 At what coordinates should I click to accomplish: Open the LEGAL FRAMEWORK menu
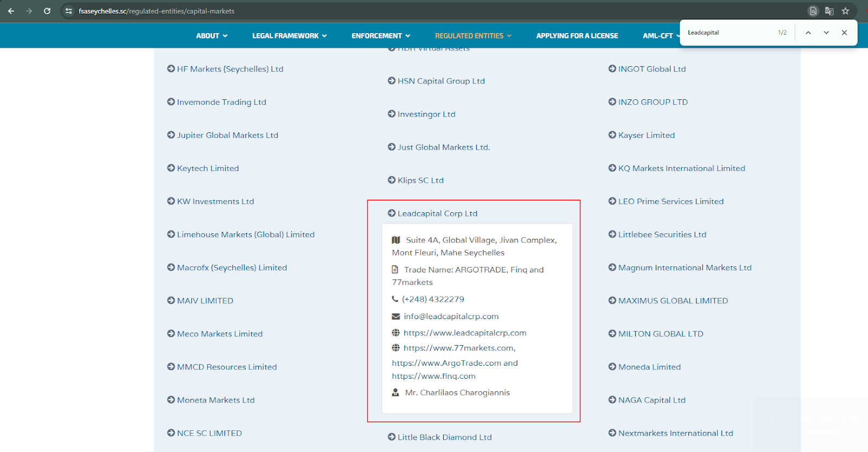[289, 36]
